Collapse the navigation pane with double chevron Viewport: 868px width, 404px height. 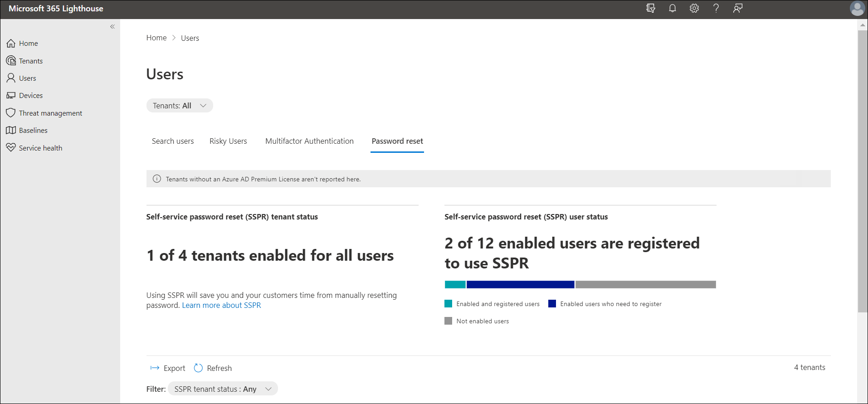[112, 27]
